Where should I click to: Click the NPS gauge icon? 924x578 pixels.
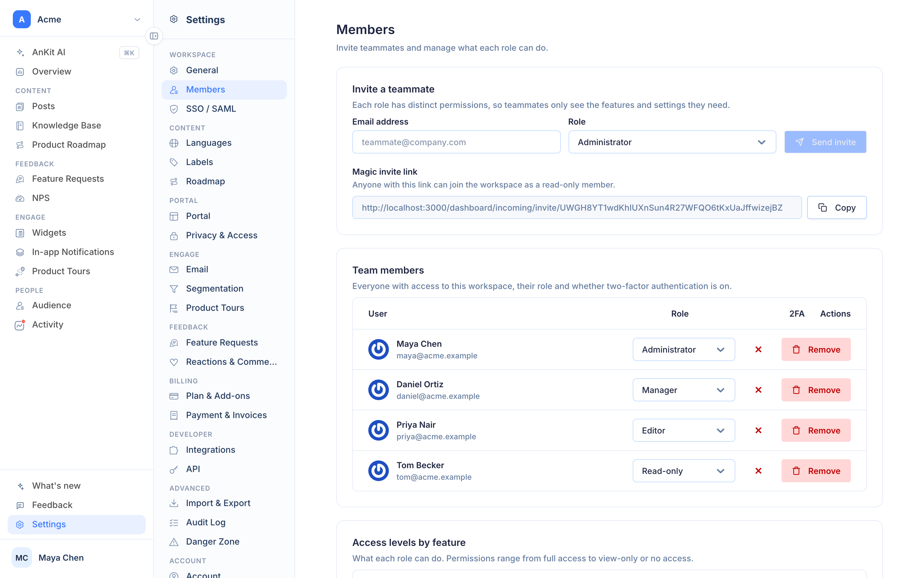(x=20, y=198)
